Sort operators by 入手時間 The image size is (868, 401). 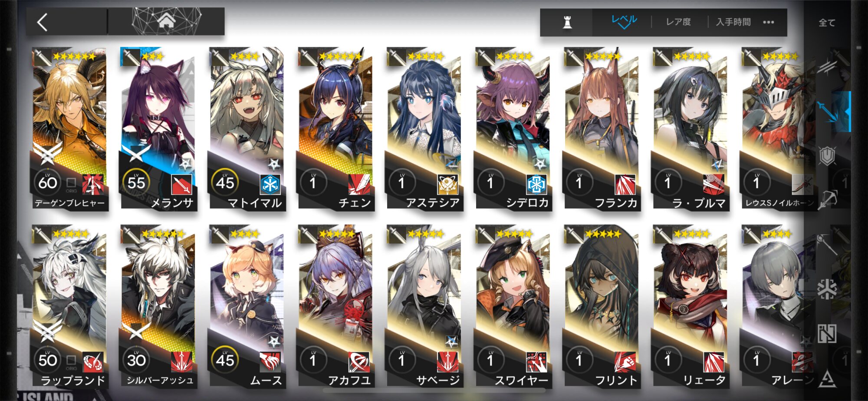[733, 22]
